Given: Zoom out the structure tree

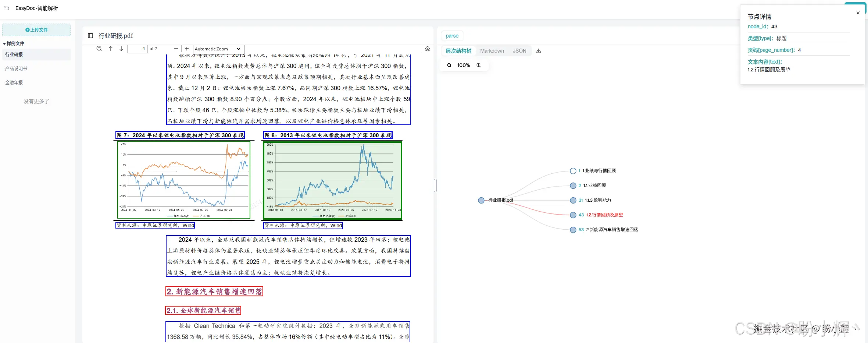Looking at the screenshot, I should [x=449, y=65].
